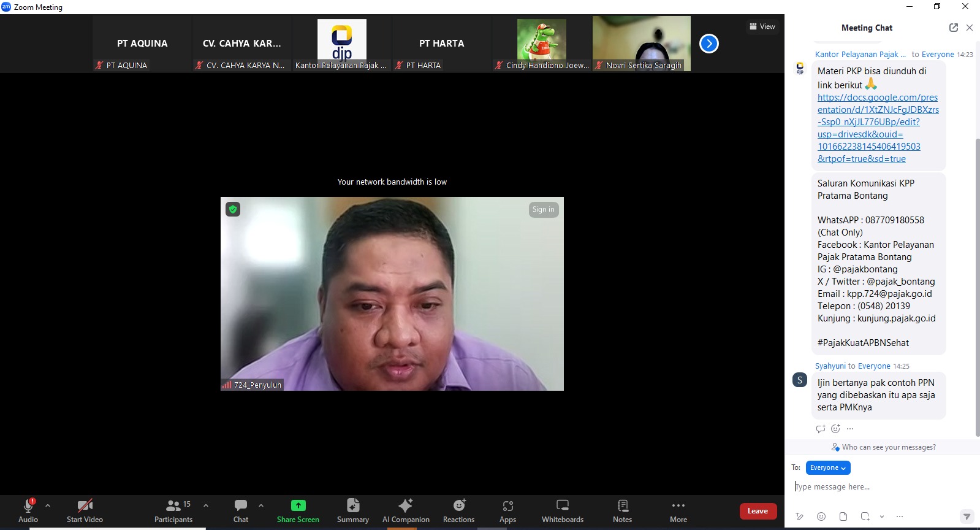980x530 pixels.
Task: Click the chat message input field
Action: pos(876,486)
